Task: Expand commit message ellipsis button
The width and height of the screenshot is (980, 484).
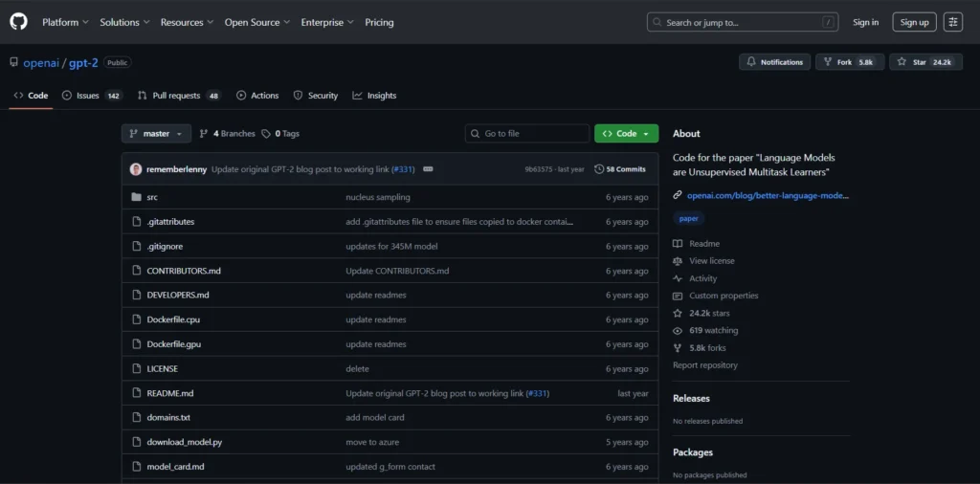Action: click(x=428, y=169)
